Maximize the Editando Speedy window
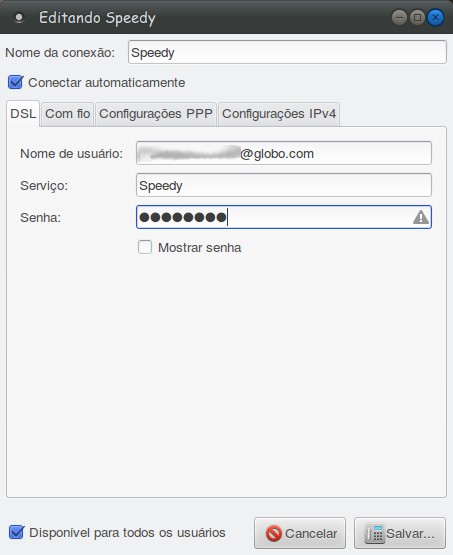 click(x=417, y=17)
